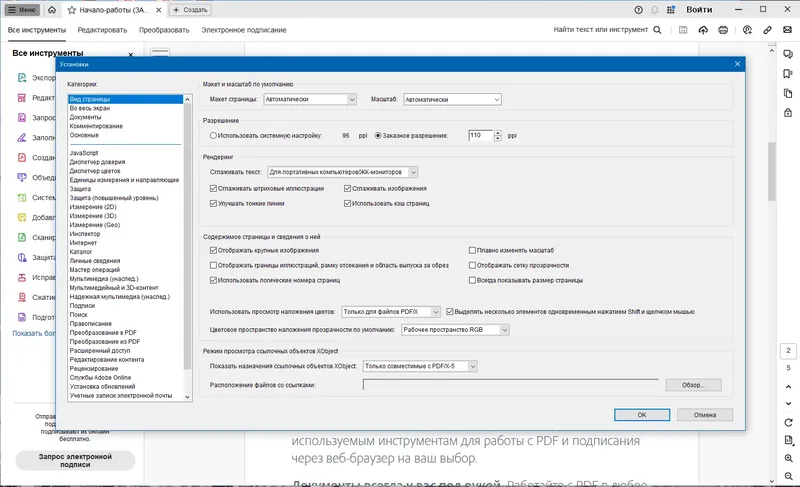Click the send by email envelope icon
This screenshot has height=487, width=800.
[787, 30]
